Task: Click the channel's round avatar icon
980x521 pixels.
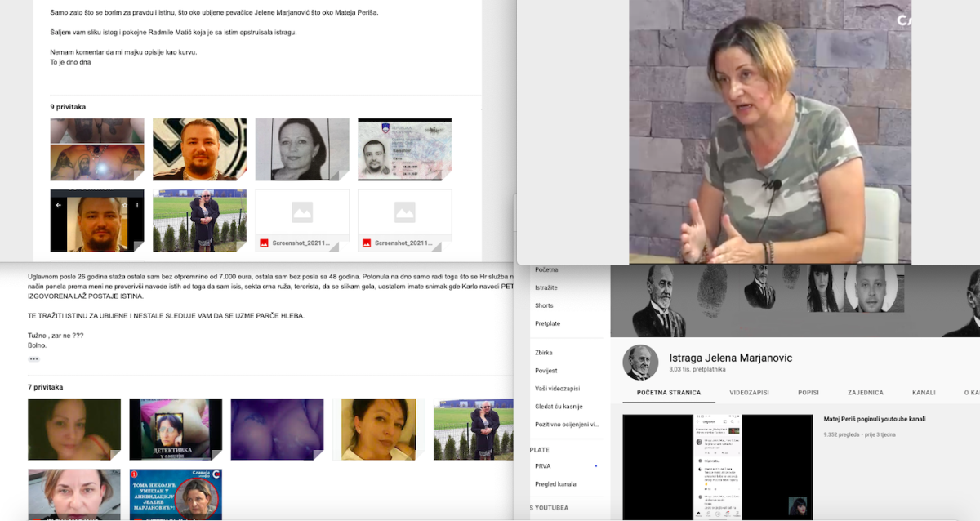Action: point(640,363)
